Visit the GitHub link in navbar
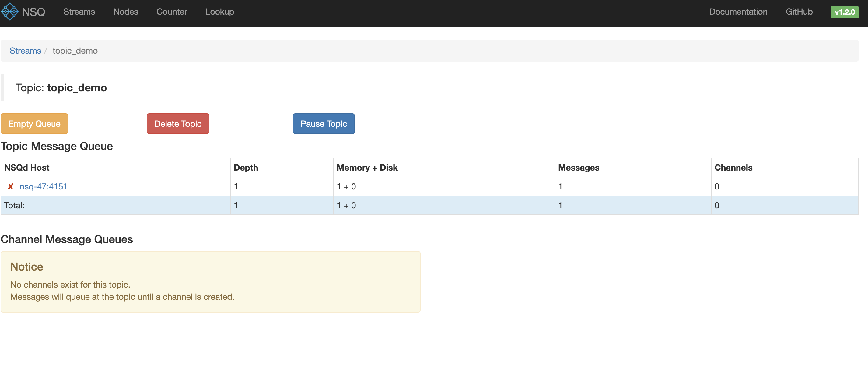 tap(799, 12)
